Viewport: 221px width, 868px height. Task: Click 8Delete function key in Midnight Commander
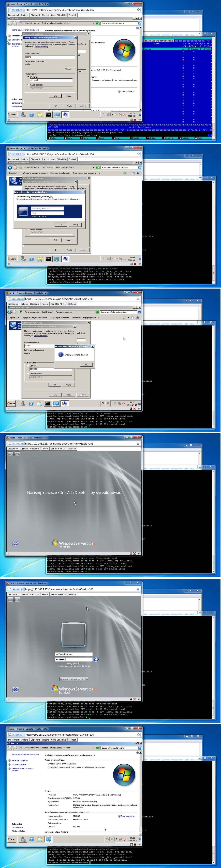pyautogui.click(x=168, y=138)
